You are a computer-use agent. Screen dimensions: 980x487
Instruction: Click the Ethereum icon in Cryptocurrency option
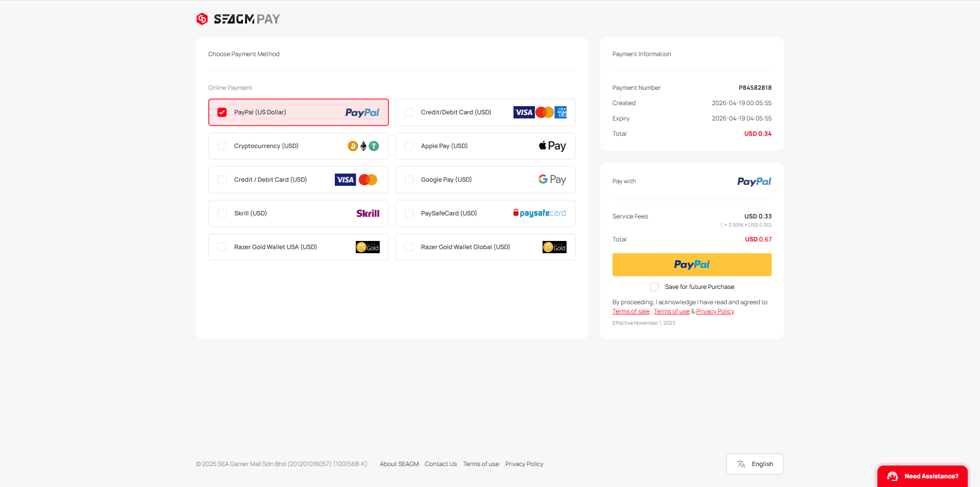363,146
